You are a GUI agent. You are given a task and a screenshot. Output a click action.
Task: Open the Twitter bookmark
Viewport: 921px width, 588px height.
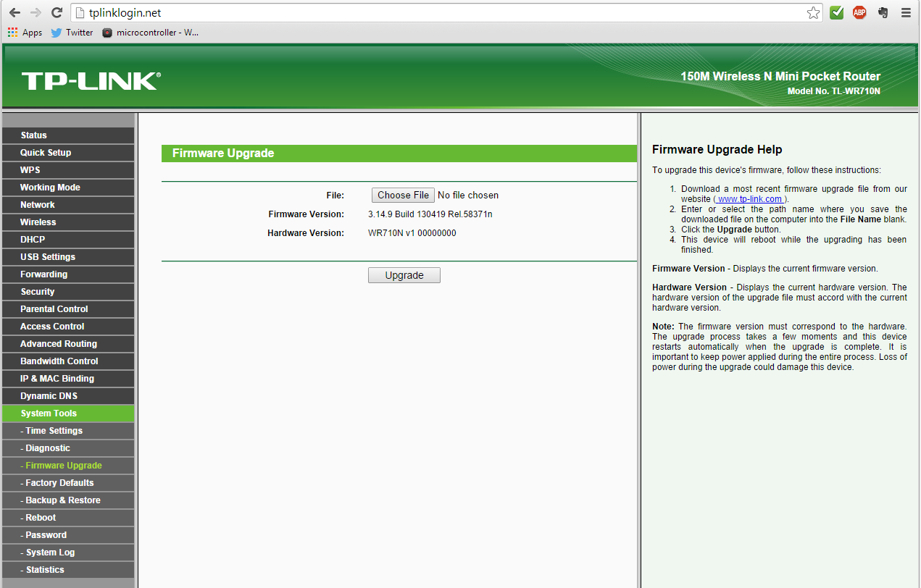click(72, 32)
